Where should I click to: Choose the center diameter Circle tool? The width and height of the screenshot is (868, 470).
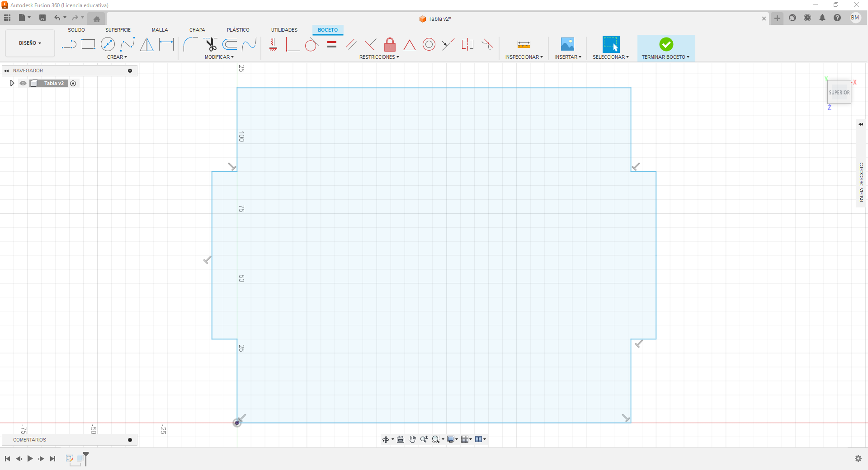point(108,44)
